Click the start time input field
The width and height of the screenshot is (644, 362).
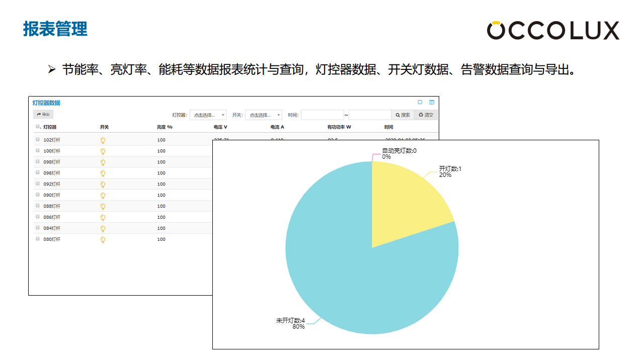323,115
